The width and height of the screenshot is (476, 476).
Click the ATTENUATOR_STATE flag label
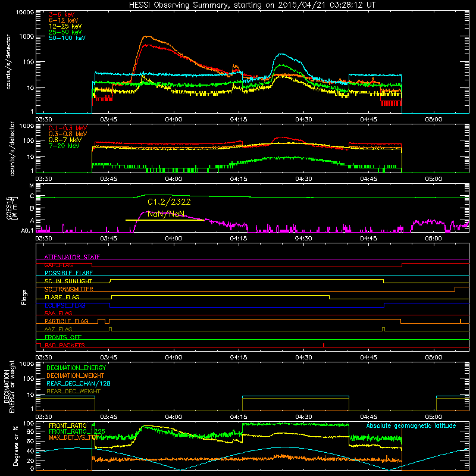click(x=72, y=257)
